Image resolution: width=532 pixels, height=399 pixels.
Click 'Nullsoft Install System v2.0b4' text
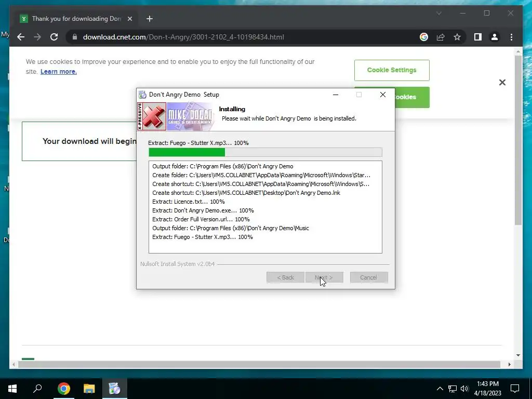tap(178, 264)
